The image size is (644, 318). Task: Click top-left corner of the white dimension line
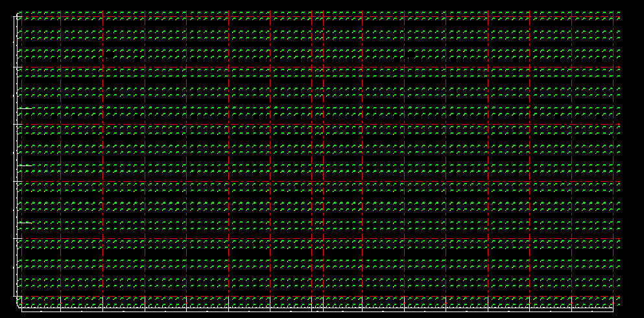16,16
